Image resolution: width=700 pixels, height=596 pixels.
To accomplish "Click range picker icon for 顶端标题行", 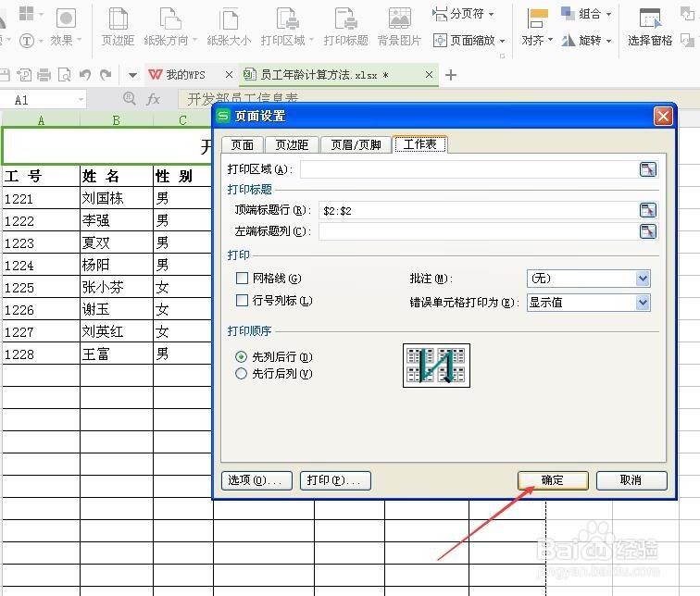I will [x=648, y=210].
